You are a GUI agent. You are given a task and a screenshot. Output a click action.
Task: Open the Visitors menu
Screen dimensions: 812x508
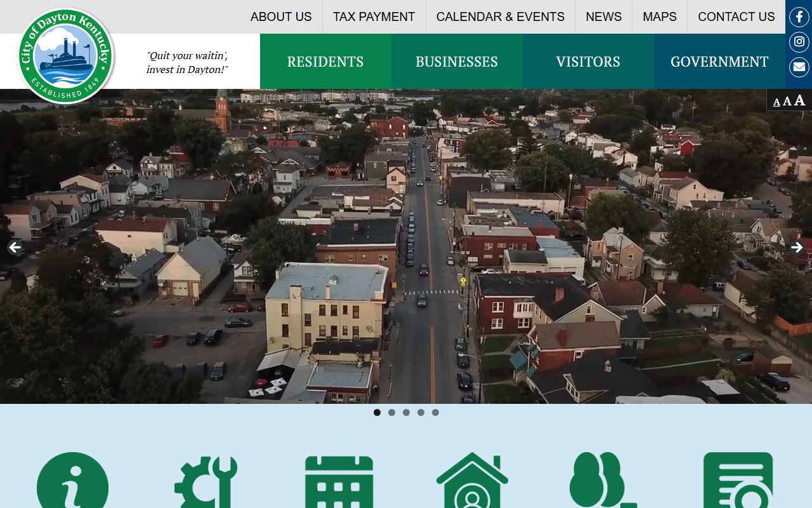pos(588,62)
